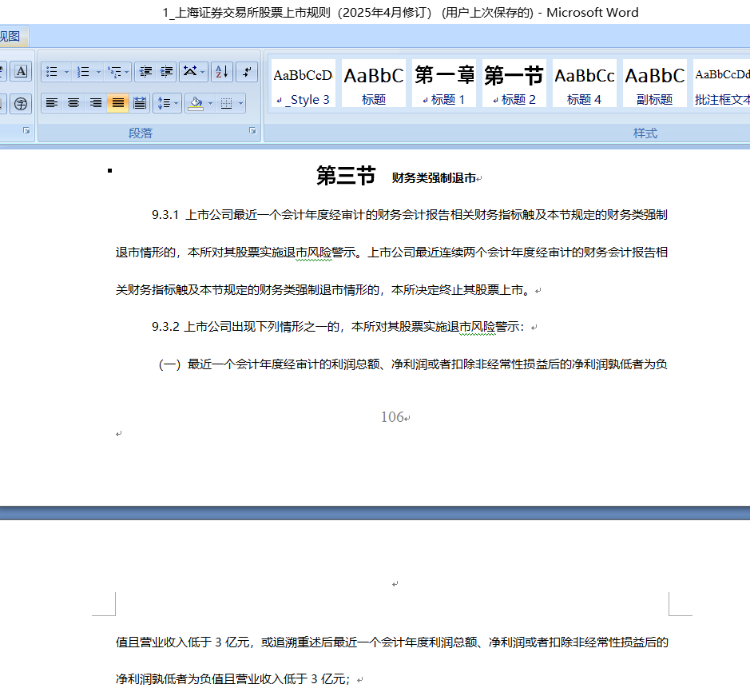Expand paragraph dialog launcher

[252, 131]
